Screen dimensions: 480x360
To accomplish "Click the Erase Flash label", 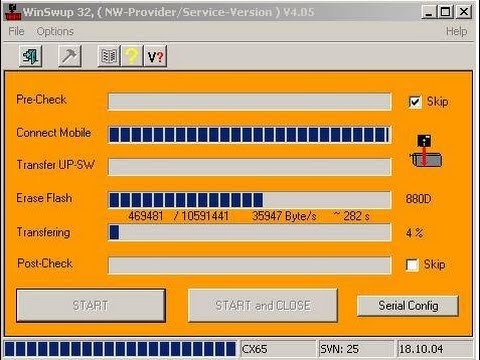I will point(44,198).
